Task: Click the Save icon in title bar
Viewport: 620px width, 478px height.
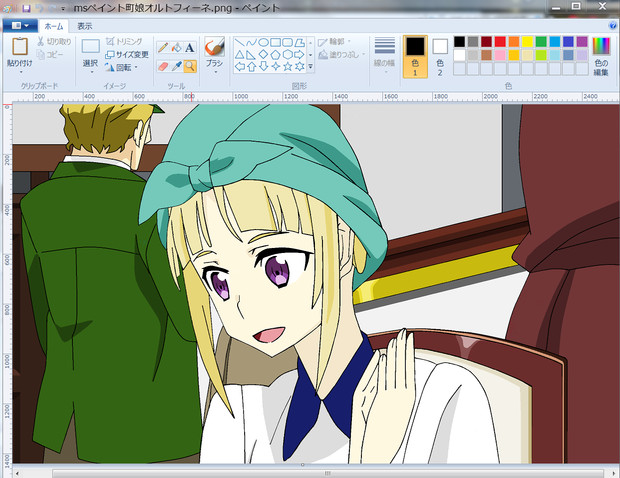Action: [26, 8]
